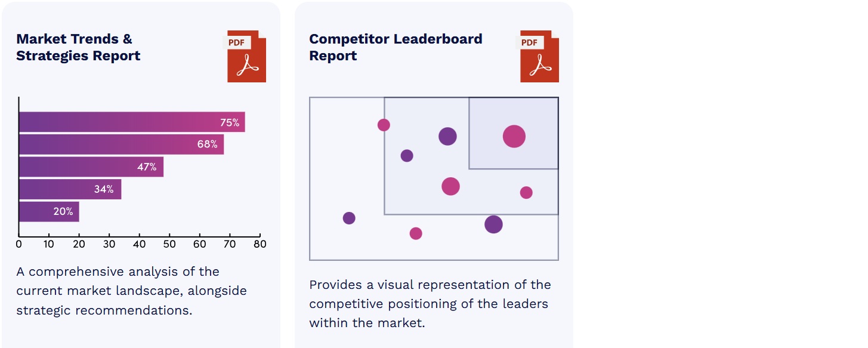Click the large purple bubble near the top of the leaderboard
Image resolution: width=868 pixels, height=348 pixels.
[447, 136]
